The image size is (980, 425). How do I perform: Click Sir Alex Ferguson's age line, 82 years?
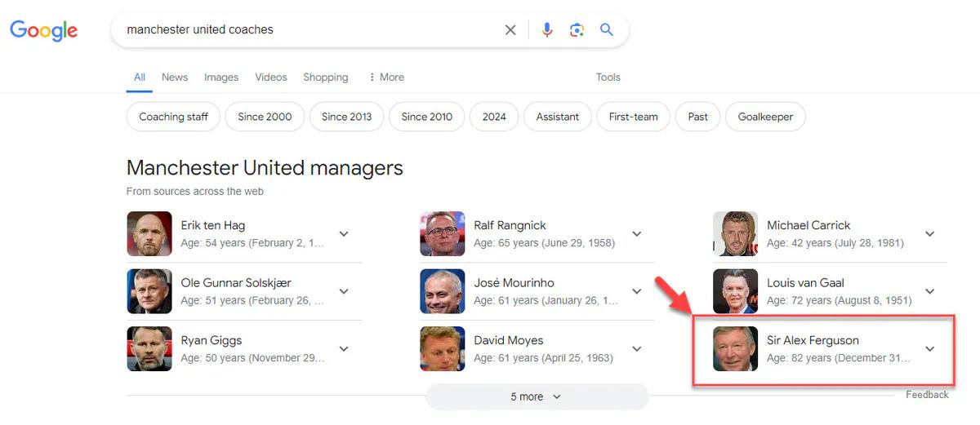[x=839, y=358]
